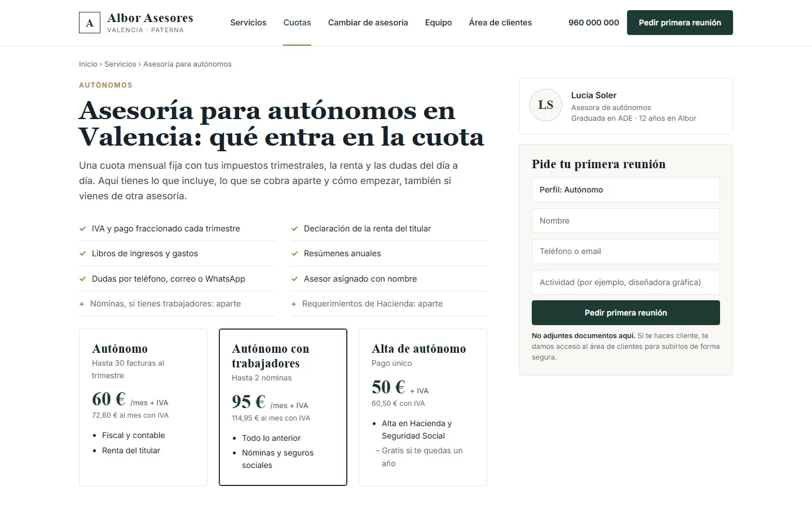Go to Cambiar de asesoría
812x508 pixels.
[368, 23]
